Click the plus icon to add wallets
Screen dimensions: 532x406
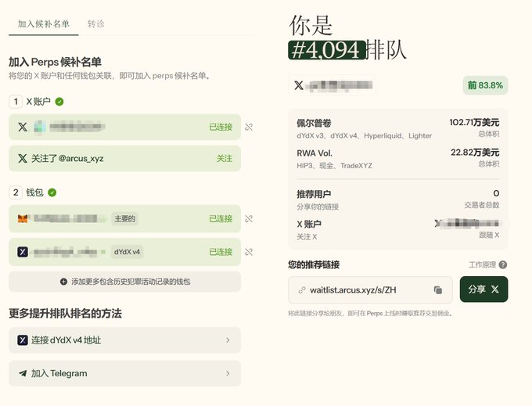pyautogui.click(x=63, y=282)
